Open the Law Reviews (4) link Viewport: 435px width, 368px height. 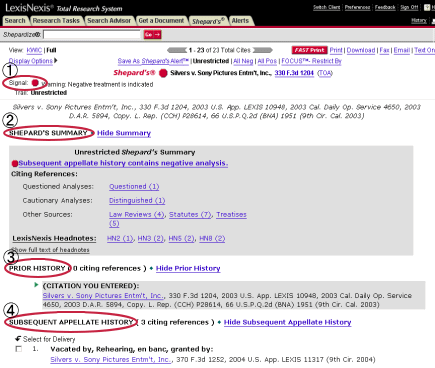137,215
